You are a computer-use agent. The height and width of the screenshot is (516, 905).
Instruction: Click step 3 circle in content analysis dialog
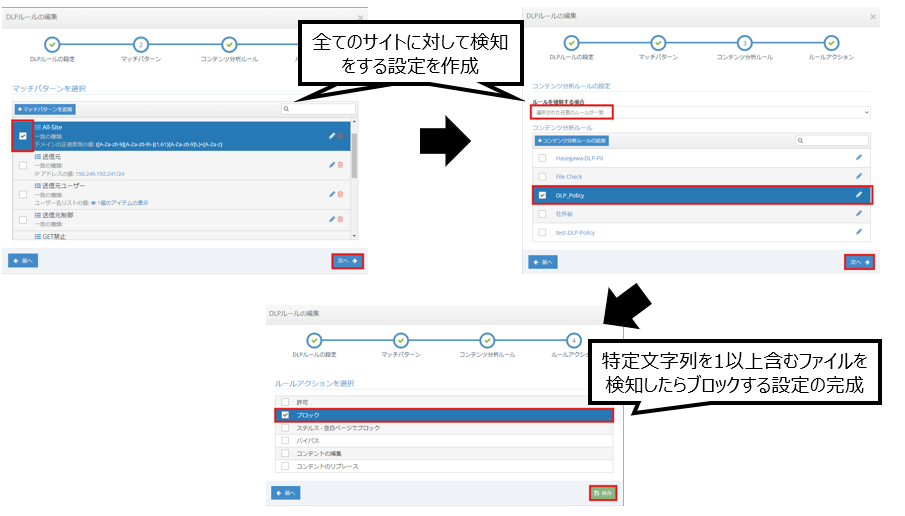pyautogui.click(x=745, y=43)
